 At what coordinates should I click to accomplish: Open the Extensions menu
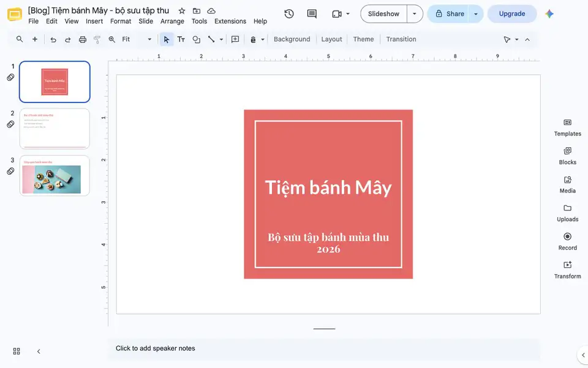coord(230,21)
